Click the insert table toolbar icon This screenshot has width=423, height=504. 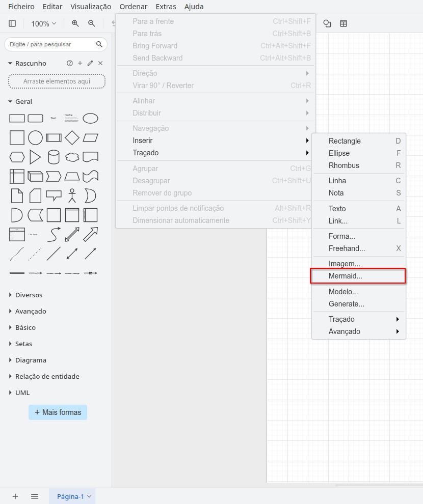pos(343,23)
